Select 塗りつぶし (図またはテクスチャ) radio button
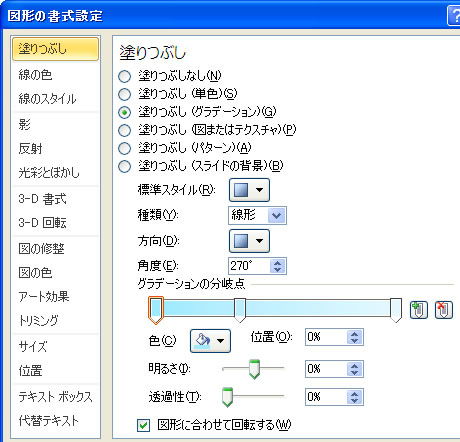 tap(125, 130)
